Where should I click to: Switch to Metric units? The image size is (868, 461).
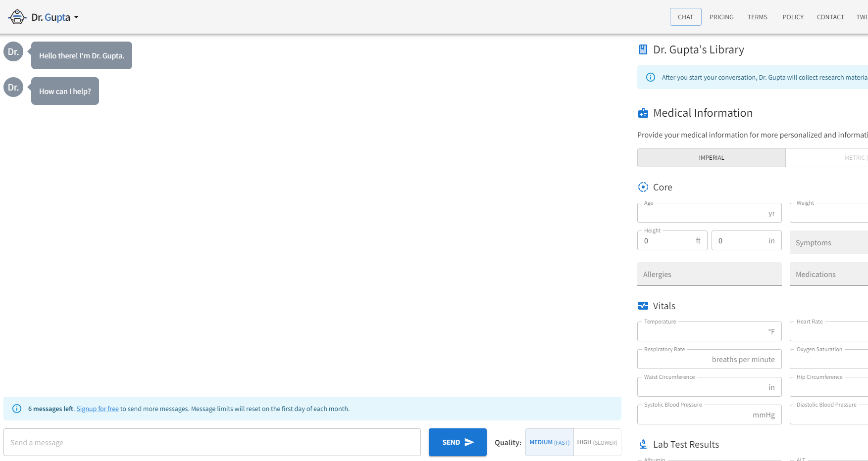click(x=827, y=158)
